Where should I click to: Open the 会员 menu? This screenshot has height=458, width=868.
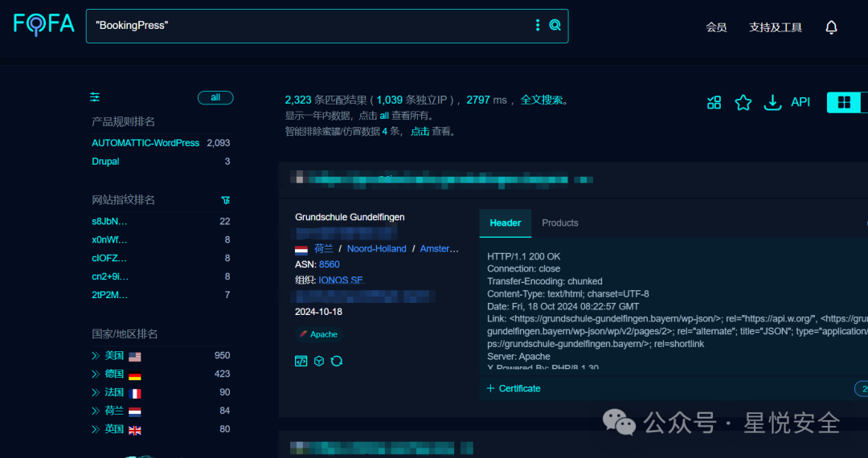coord(716,27)
